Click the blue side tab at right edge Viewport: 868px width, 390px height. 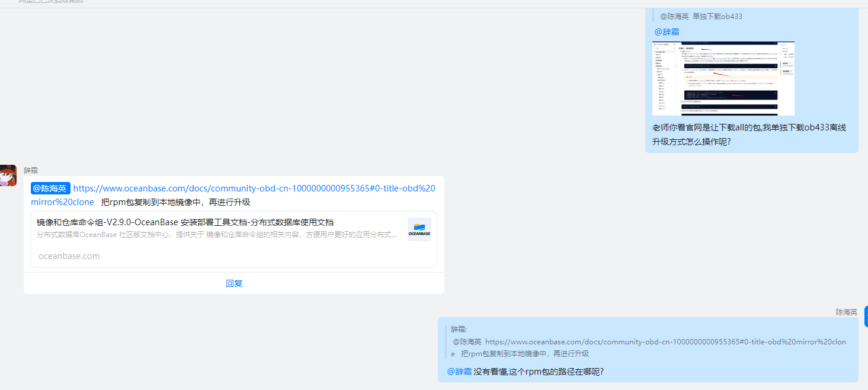866,317
